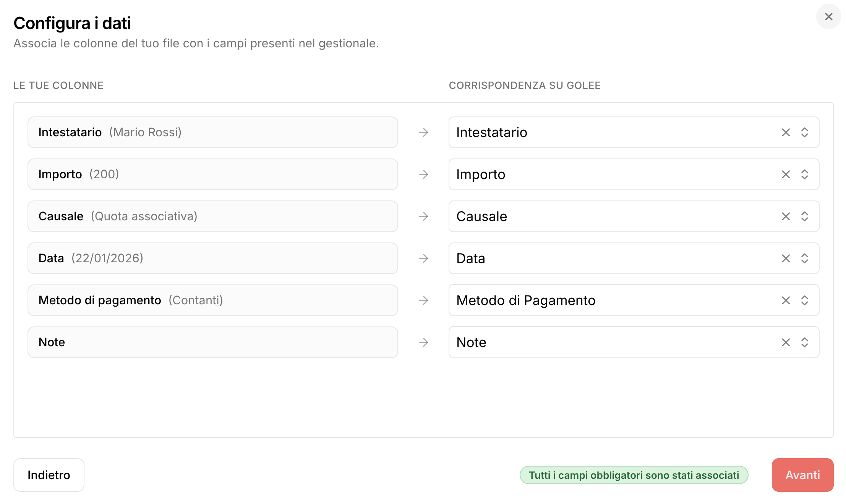Select the Intestatario (Mario Rossi) column box
Viewport: 846px width, 504px height.
(x=212, y=132)
